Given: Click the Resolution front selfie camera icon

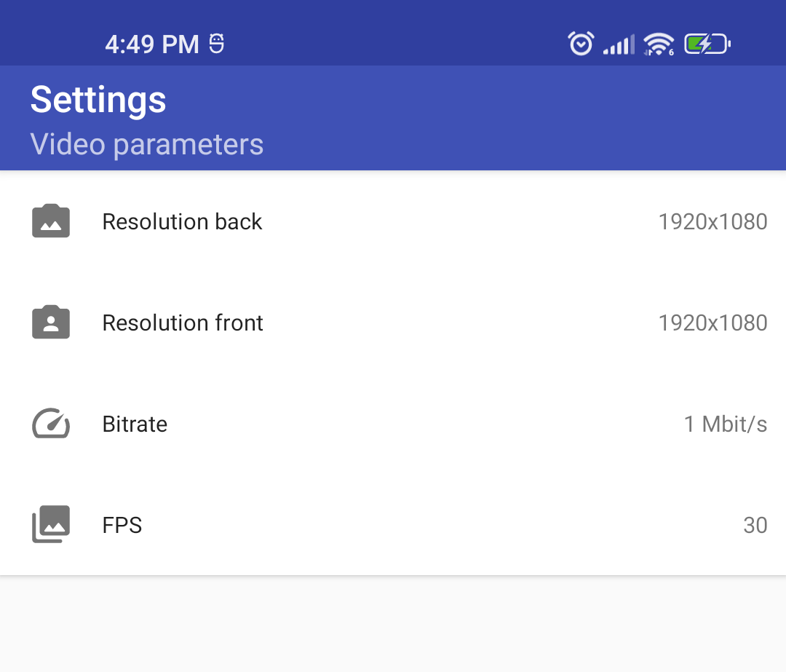Looking at the screenshot, I should (51, 323).
